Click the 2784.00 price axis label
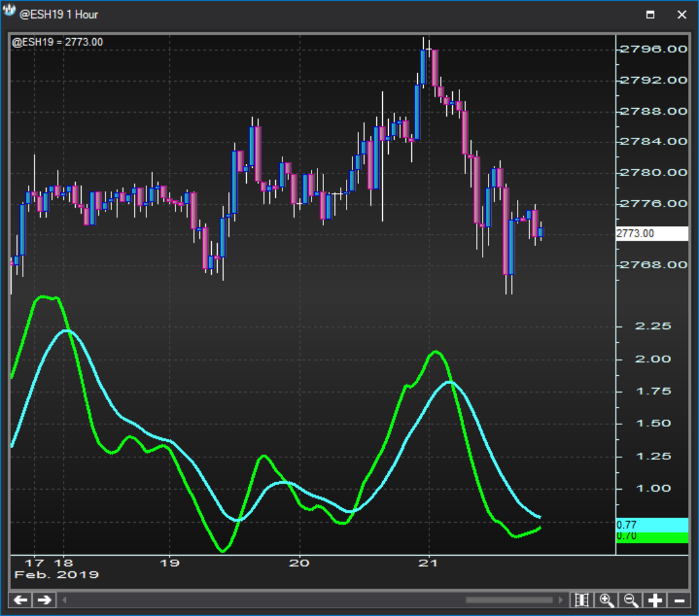Screen dimensions: 699x616 (x=654, y=141)
